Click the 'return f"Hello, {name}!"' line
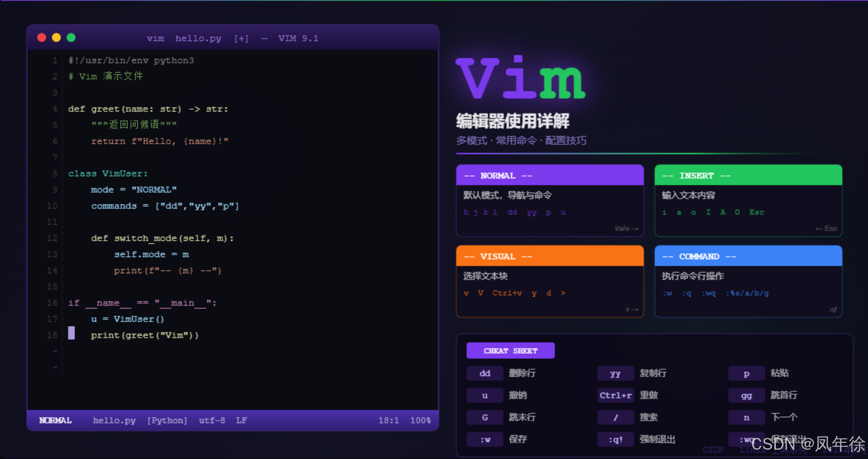This screenshot has height=459, width=868. [x=160, y=141]
